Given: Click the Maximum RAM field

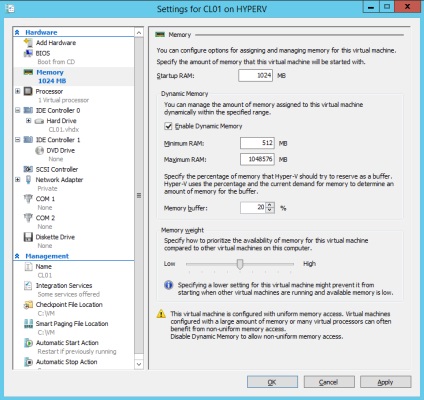Looking at the screenshot, I should 257,159.
